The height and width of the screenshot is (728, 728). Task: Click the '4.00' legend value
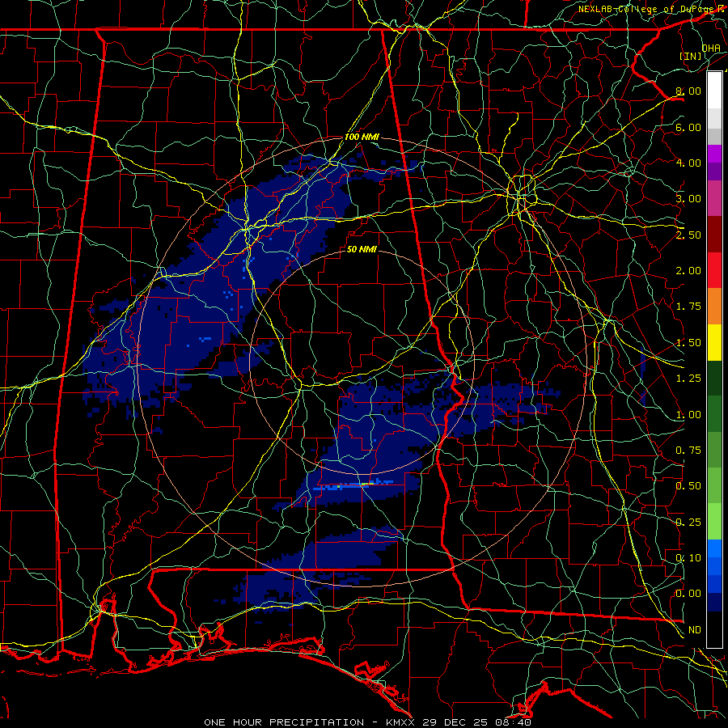(688, 163)
